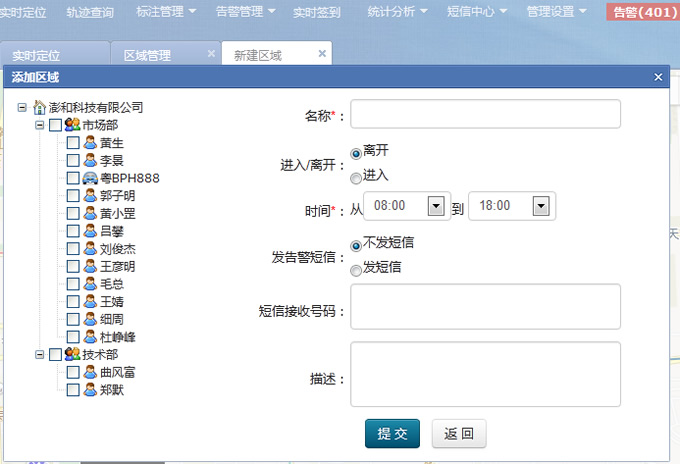The width and height of the screenshot is (680, 464).
Task: Click the home icon beside 澎和科技有限公司
Action: 40,107
